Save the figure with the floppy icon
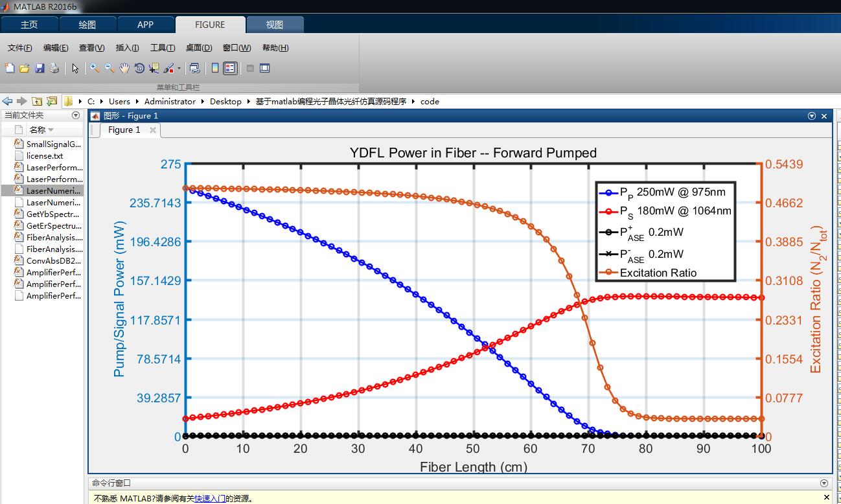This screenshot has height=504, width=841. pos(40,68)
